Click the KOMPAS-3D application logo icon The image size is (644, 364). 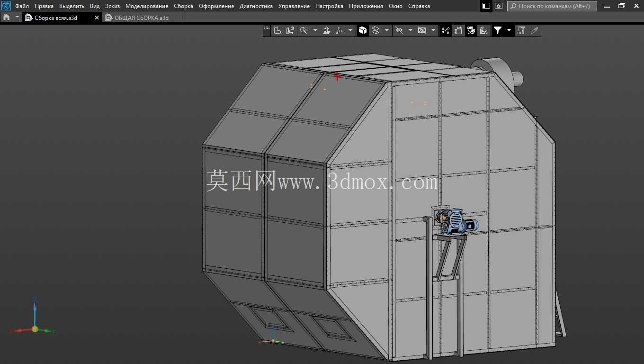[x=6, y=6]
